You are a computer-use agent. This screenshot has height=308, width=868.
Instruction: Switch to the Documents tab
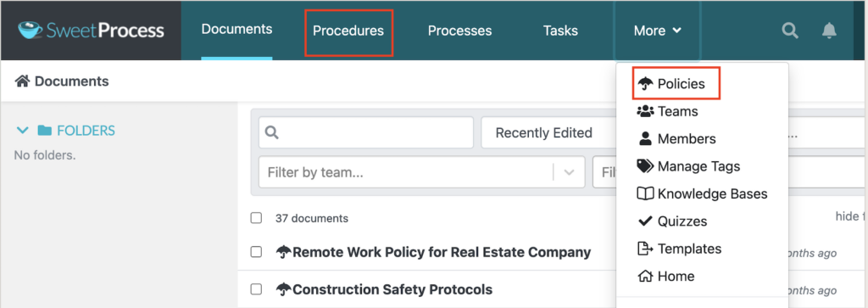237,30
